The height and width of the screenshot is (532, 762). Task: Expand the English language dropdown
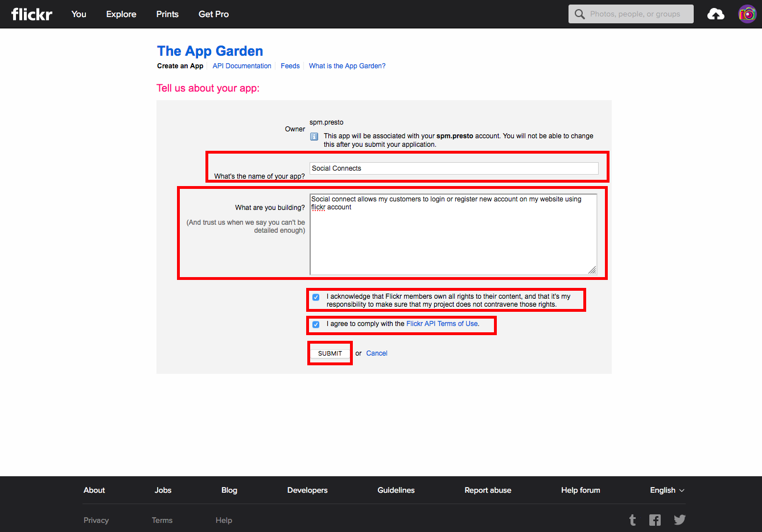coord(667,490)
